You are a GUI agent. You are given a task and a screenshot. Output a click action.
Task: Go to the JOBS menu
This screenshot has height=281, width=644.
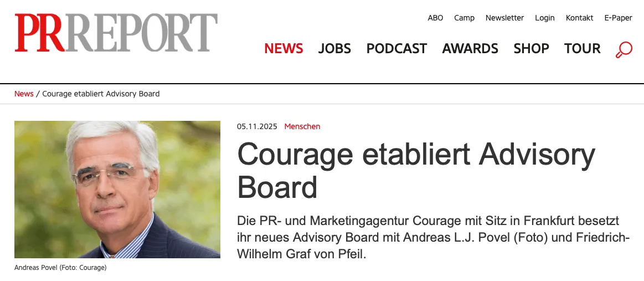click(334, 49)
